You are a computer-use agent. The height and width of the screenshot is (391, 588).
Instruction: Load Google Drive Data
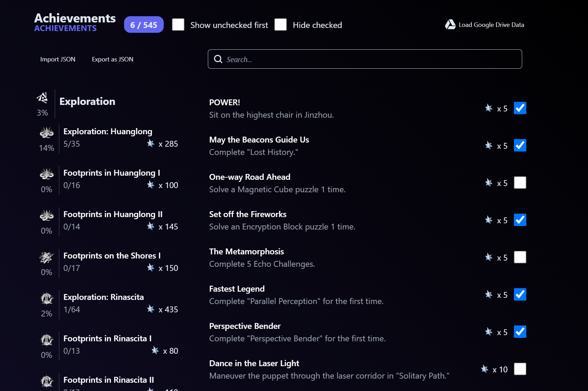click(491, 25)
